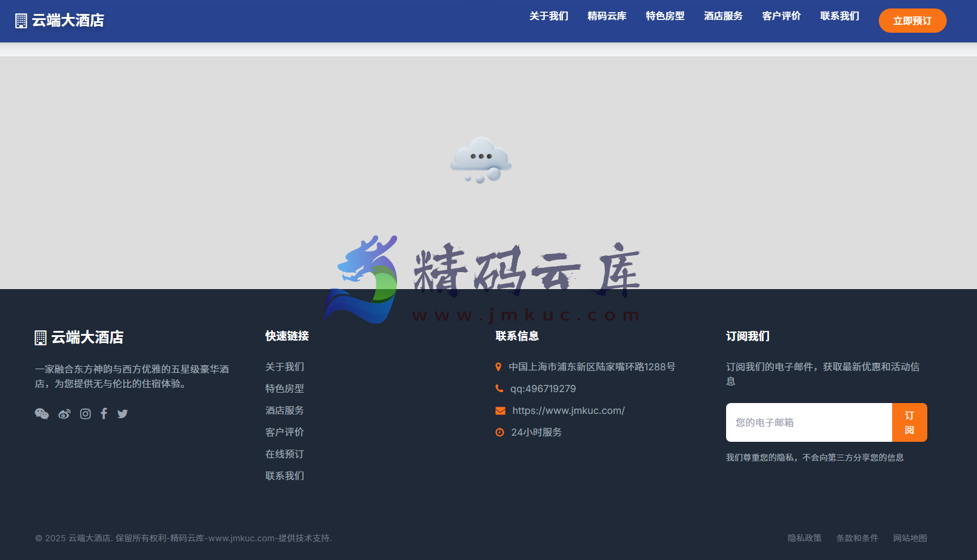The width and height of the screenshot is (977, 560).
Task: Click privacy note 我们尊重您的隐私 text
Action: tap(815, 458)
